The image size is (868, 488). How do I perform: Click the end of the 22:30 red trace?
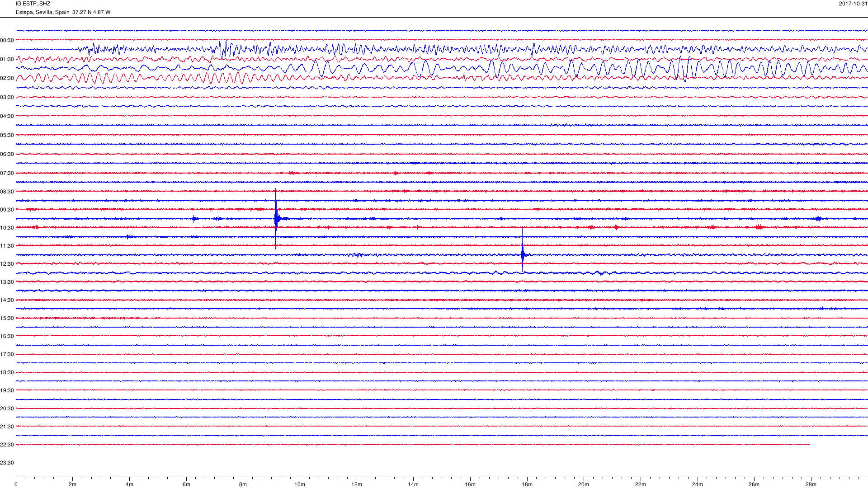[809, 445]
